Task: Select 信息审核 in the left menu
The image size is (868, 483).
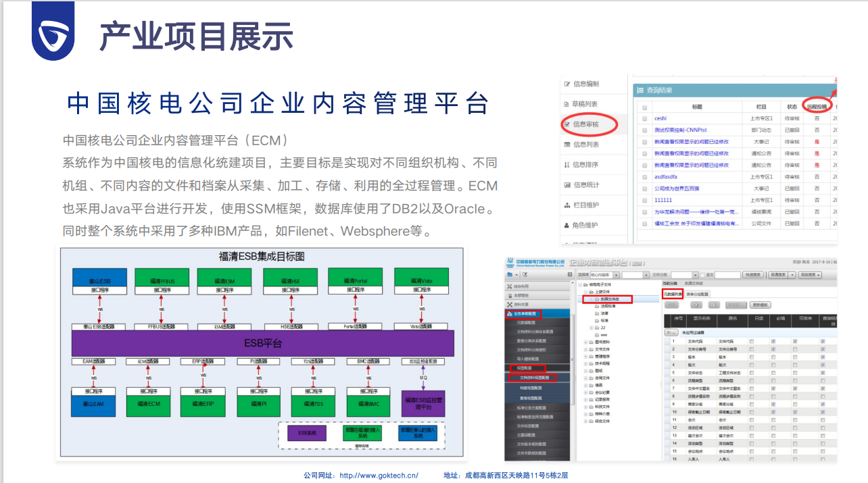Action: (x=585, y=124)
